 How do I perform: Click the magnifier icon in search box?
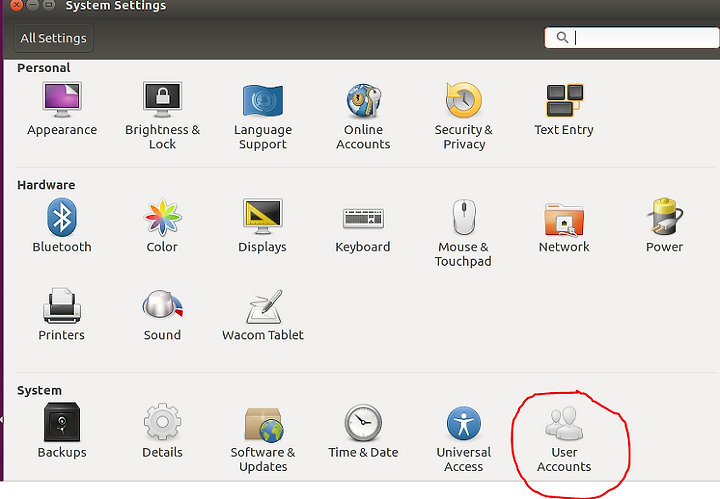tap(562, 37)
